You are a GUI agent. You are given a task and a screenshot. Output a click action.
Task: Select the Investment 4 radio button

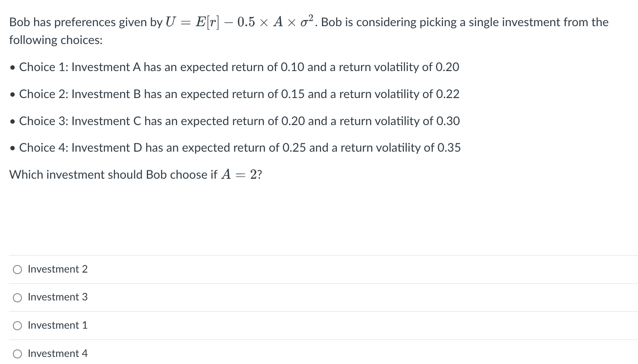[x=17, y=354]
